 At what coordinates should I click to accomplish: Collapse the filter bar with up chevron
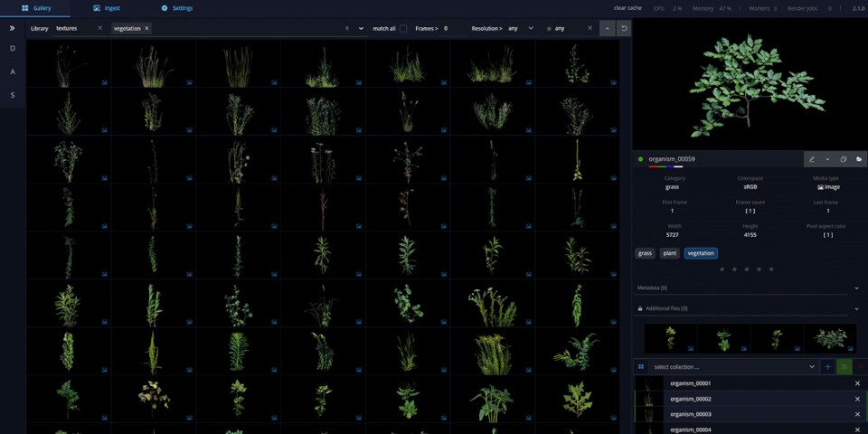(608, 28)
